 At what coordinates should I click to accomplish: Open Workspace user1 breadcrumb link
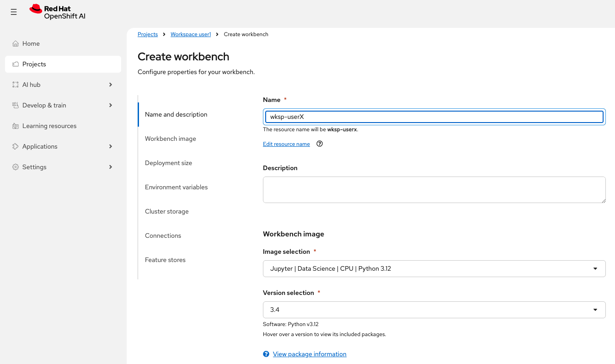point(191,34)
